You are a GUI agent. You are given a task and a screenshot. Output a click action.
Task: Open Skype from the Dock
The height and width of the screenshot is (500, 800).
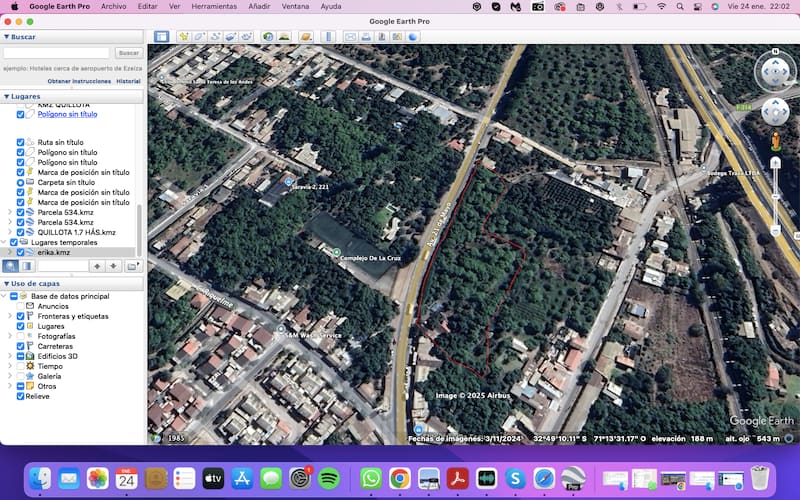pos(516,479)
